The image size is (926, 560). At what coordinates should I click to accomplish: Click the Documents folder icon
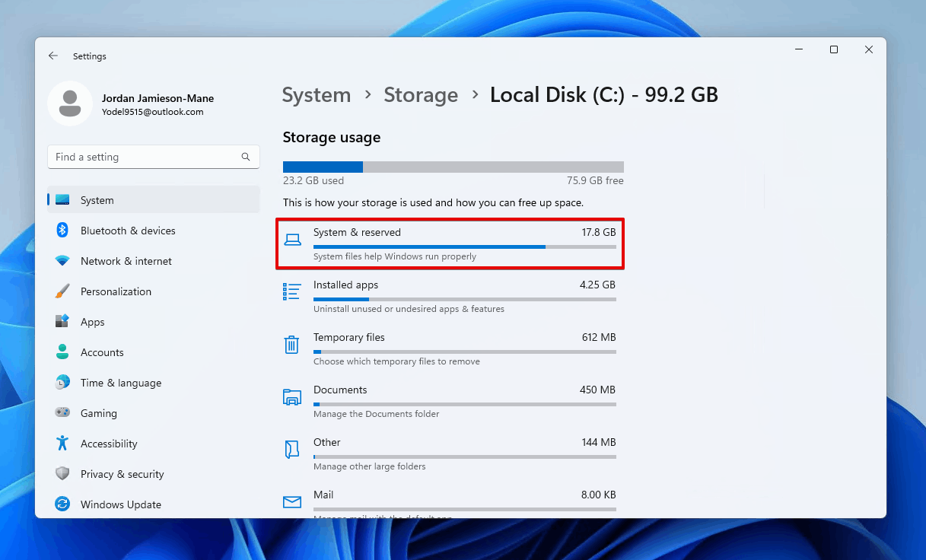[x=291, y=397]
